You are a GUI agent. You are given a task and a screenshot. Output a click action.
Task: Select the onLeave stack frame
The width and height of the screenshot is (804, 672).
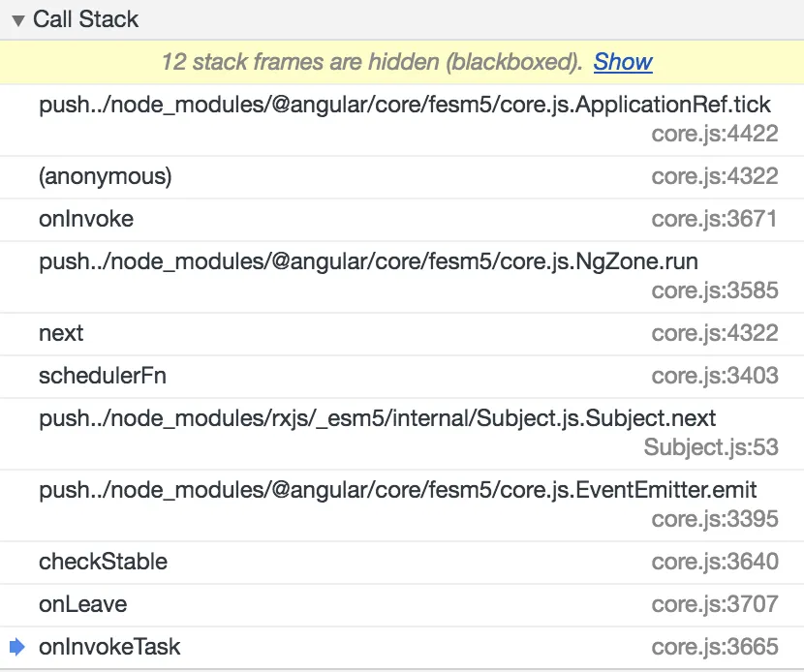click(x=82, y=604)
